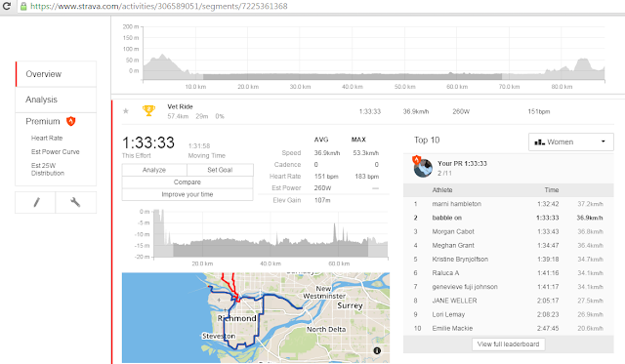Viewport: 625px width, 364px height.
Task: Click the pencil edit icon
Action: (36, 202)
